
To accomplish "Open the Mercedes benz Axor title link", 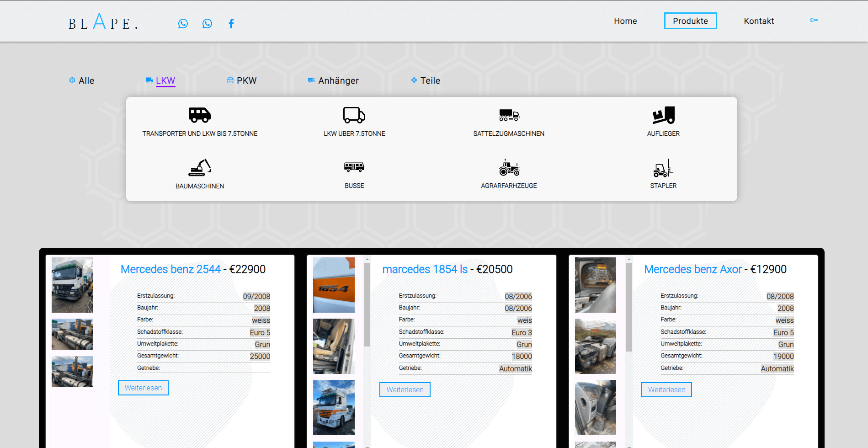I will (x=692, y=269).
